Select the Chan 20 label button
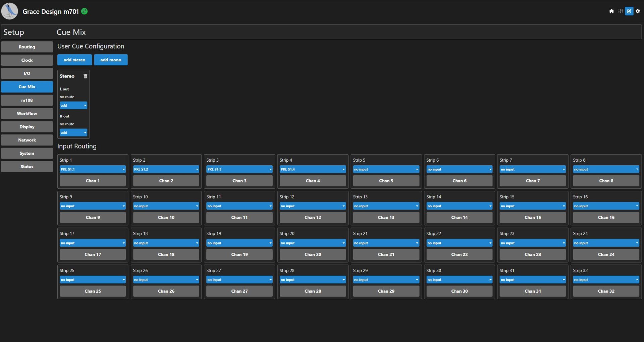The height and width of the screenshot is (342, 644). (x=313, y=254)
